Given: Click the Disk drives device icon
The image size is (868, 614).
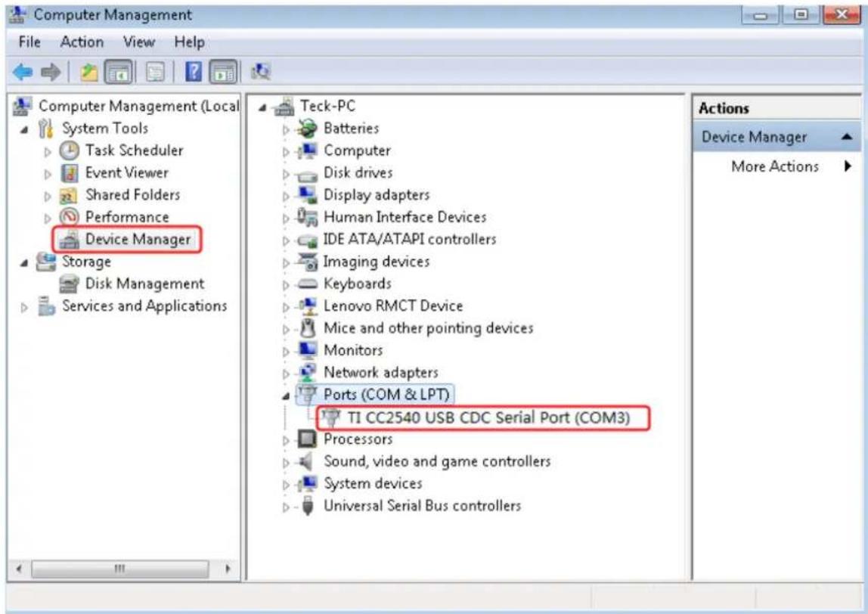Looking at the screenshot, I should [306, 175].
